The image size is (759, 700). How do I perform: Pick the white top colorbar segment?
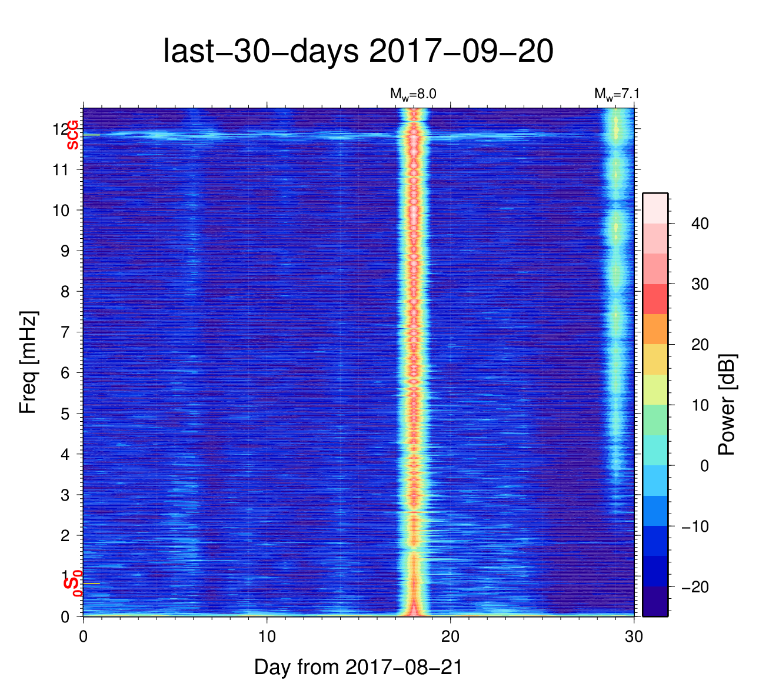tap(655, 208)
